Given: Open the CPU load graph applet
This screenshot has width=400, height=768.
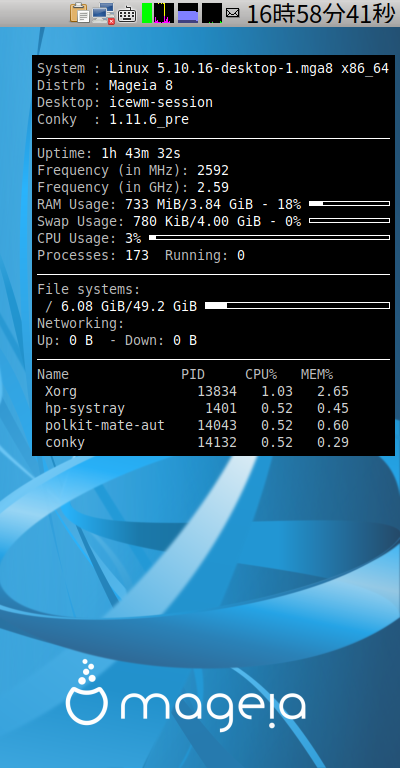Looking at the screenshot, I should tap(164, 13).
